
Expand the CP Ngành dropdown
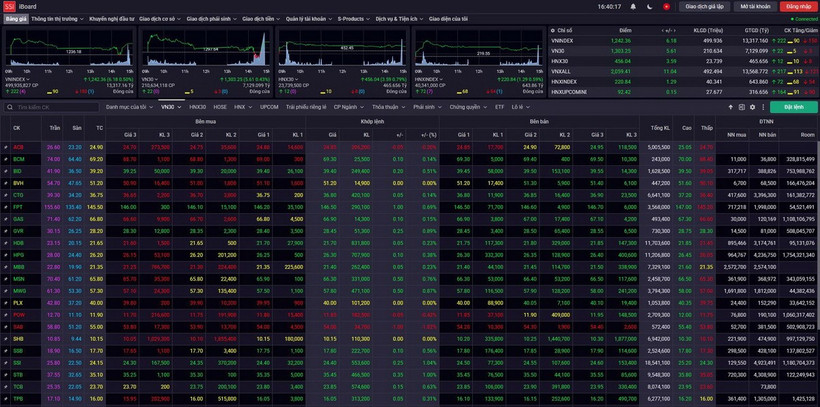point(347,107)
